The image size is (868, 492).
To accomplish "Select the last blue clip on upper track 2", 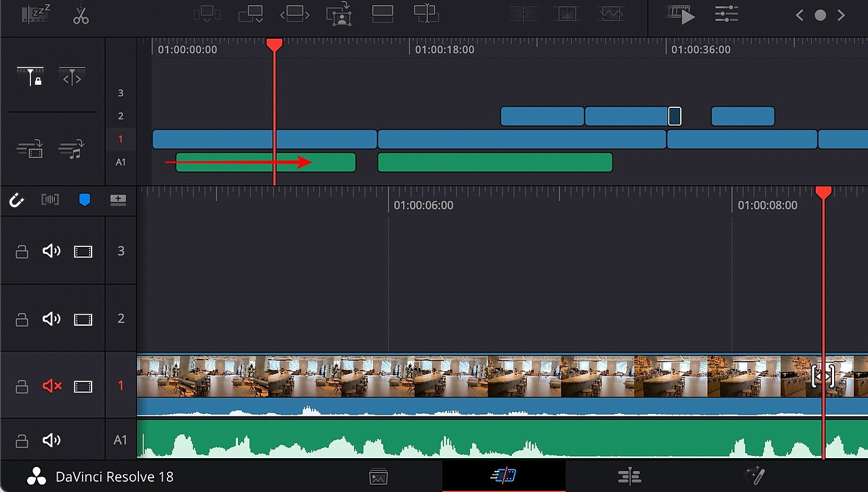I will click(743, 116).
